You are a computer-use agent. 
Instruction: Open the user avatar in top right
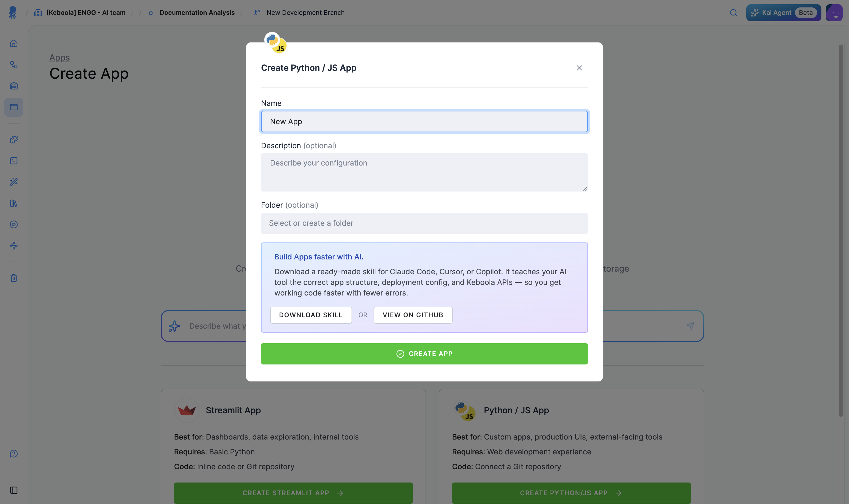pyautogui.click(x=834, y=12)
